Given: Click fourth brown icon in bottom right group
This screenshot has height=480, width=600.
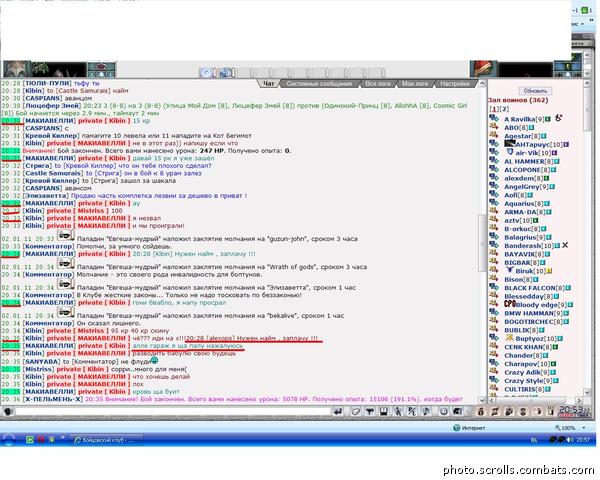Looking at the screenshot, I should click(x=523, y=411).
